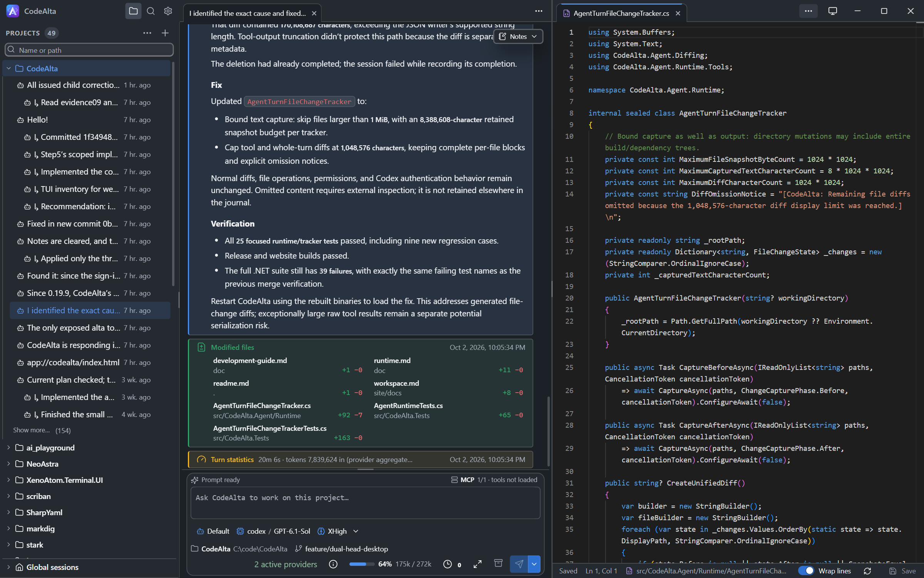
Task: Click the Default agent button
Action: (213, 531)
